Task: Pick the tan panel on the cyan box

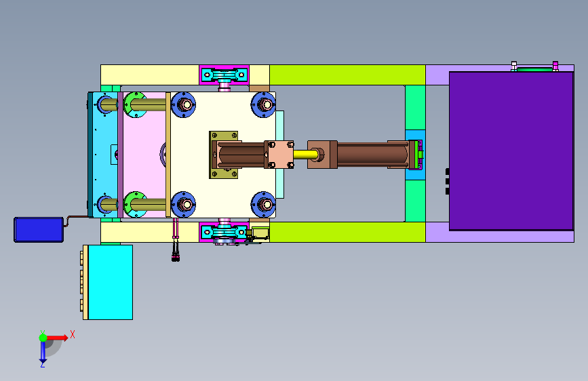Action: (85, 282)
